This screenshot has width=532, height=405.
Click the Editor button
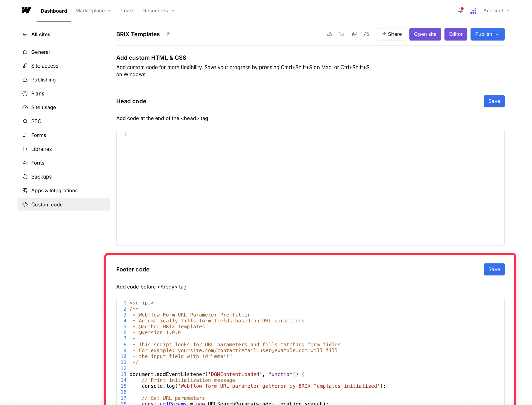tap(456, 34)
